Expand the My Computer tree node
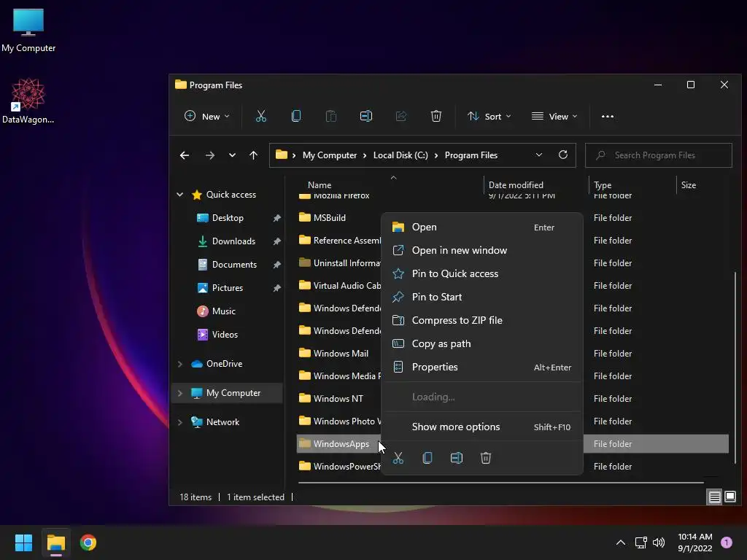 (180, 393)
